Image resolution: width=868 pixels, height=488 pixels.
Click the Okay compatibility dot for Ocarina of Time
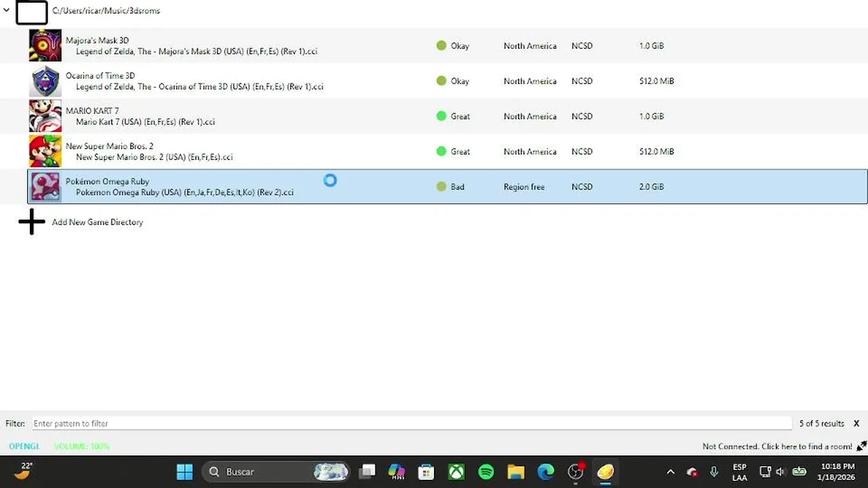point(441,81)
